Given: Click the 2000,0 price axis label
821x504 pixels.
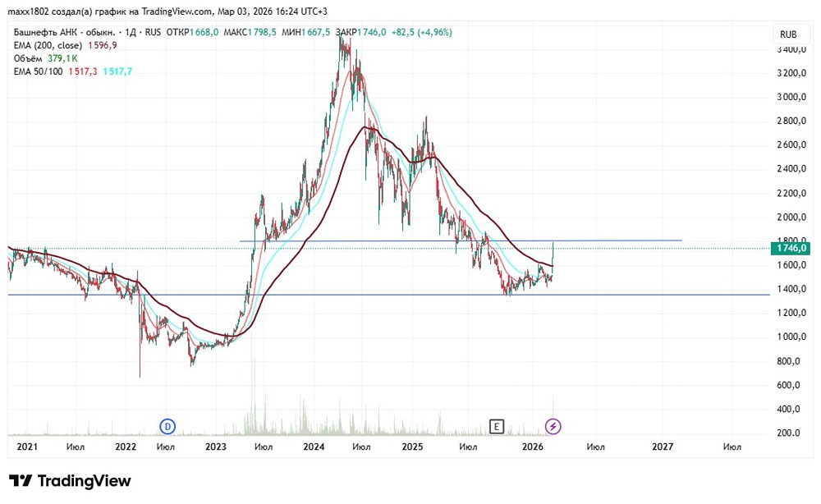Looking at the screenshot, I should coord(791,218).
